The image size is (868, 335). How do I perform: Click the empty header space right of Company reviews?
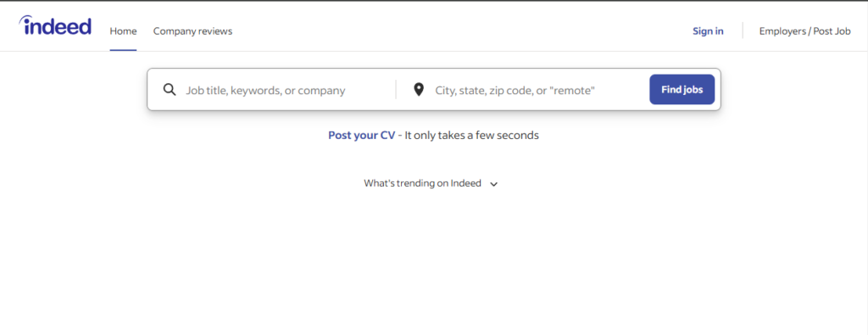pyautogui.click(x=462, y=31)
